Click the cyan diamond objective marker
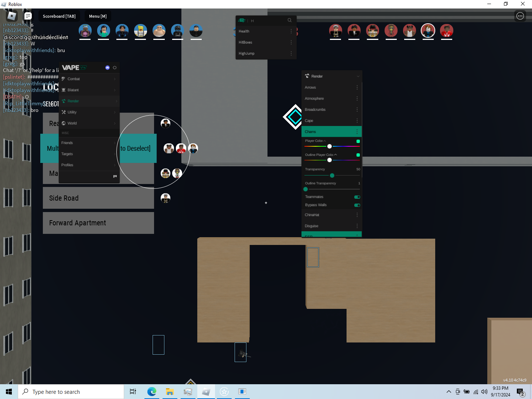This screenshot has height=399, width=532. point(294,117)
